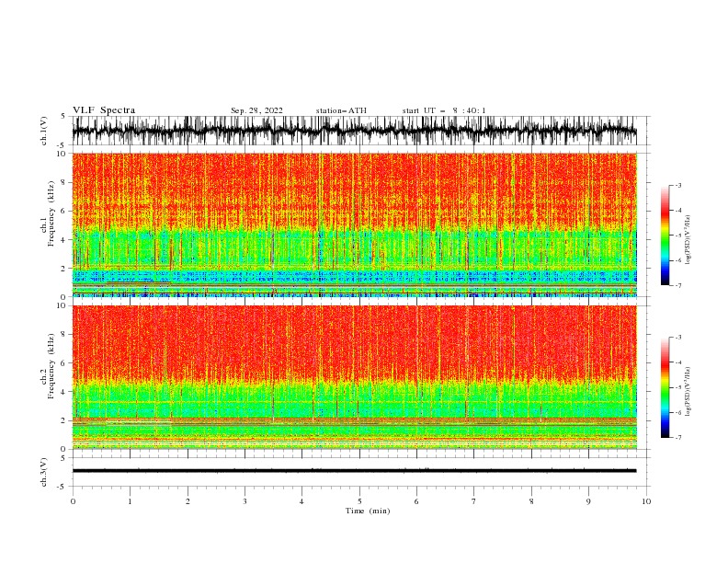Click the "-5" tick on ch.1 colorbar
The width and height of the screenshot is (728, 563).
pyautogui.click(x=677, y=236)
